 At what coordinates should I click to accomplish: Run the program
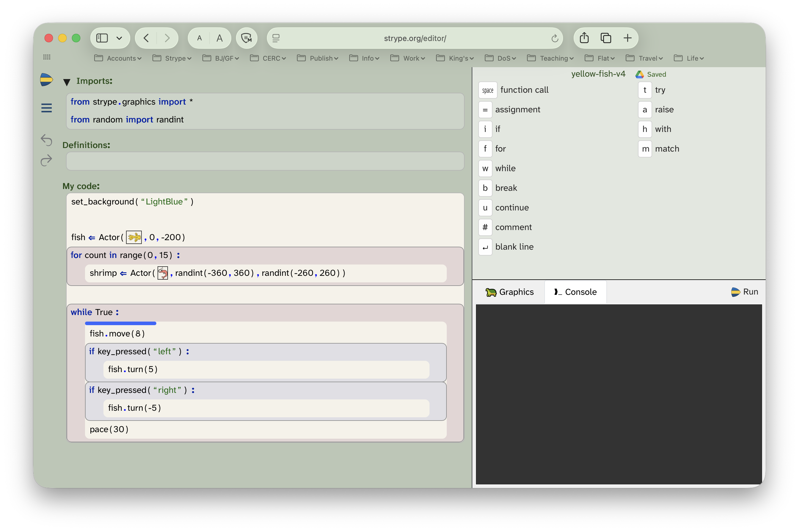(744, 292)
